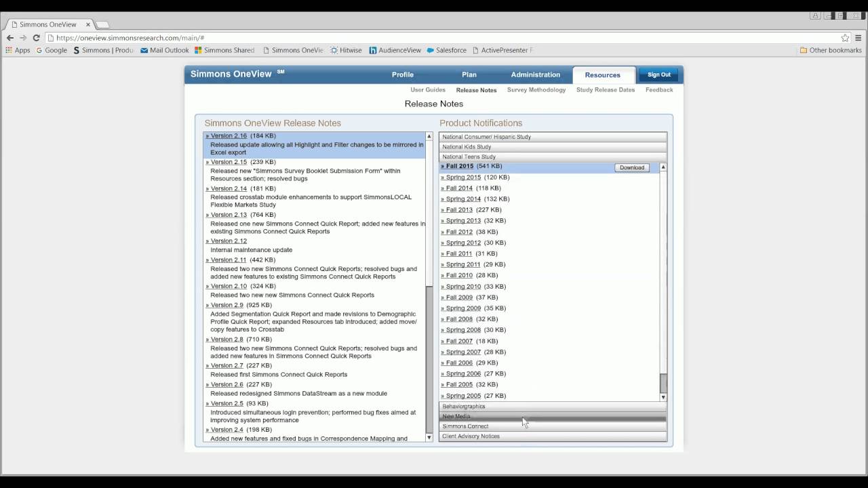Click the browser address bar URL
868x488 pixels.
[x=130, y=38]
